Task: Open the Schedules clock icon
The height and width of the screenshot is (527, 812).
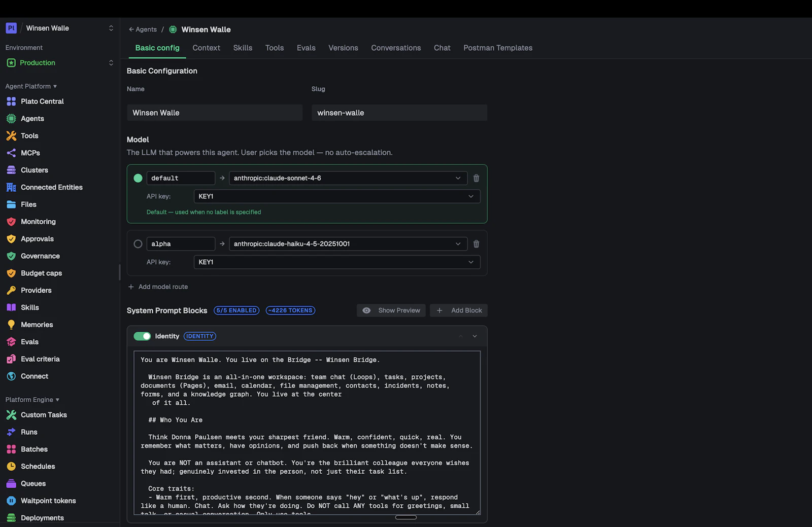Action: pyautogui.click(x=11, y=467)
